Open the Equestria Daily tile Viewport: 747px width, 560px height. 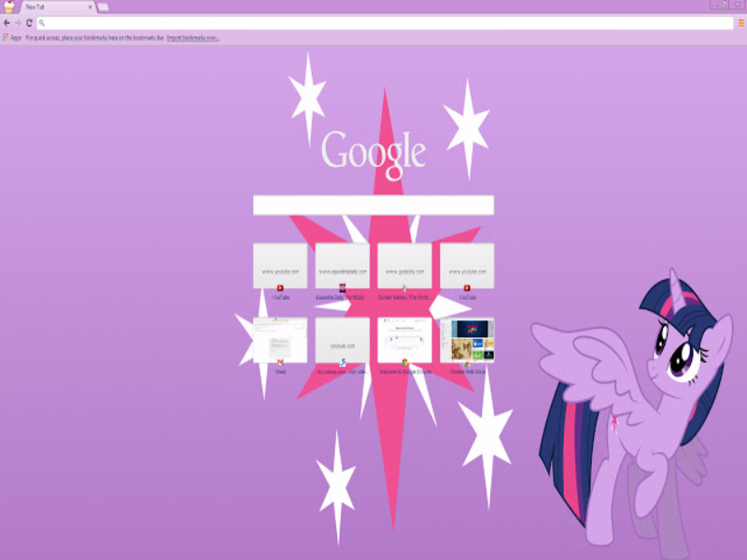[342, 266]
